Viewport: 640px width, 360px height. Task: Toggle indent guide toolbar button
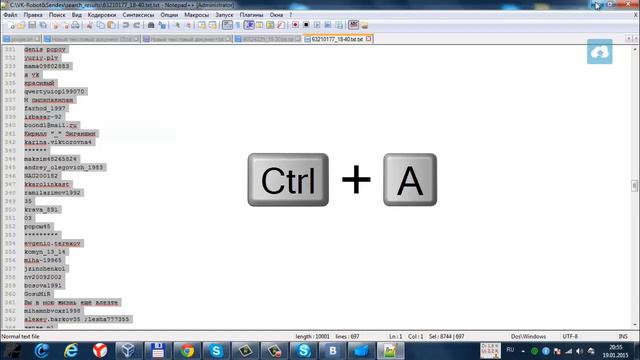(249, 25)
